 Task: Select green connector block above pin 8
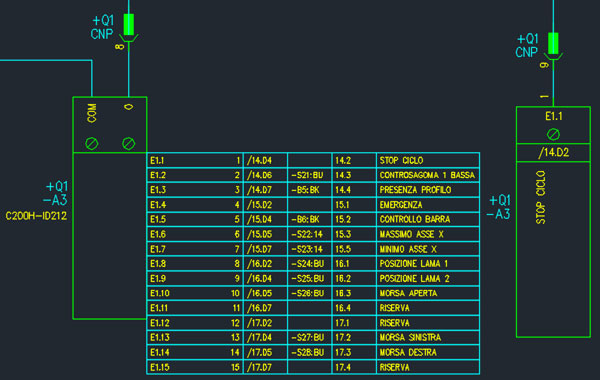129,24
